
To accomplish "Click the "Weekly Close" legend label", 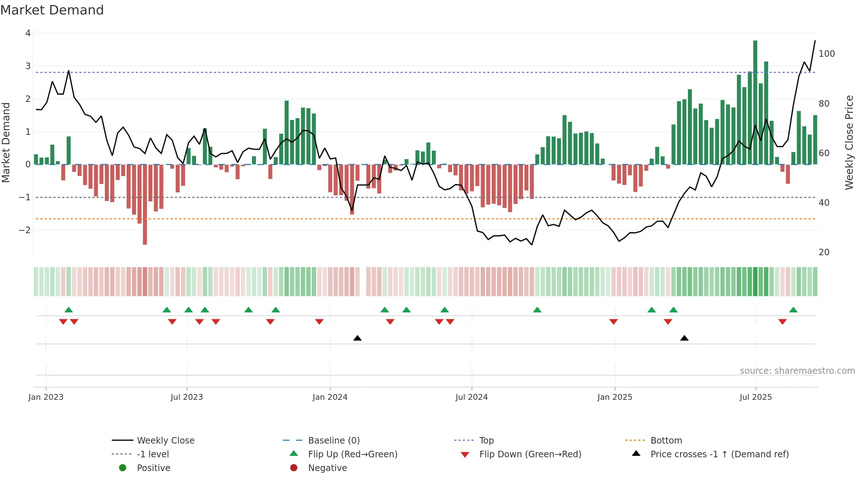I will pos(166,440).
